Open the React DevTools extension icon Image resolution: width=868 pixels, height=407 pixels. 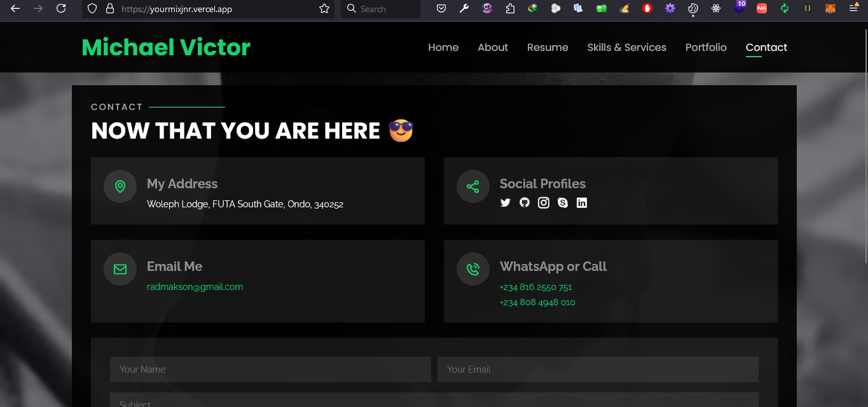pos(716,8)
